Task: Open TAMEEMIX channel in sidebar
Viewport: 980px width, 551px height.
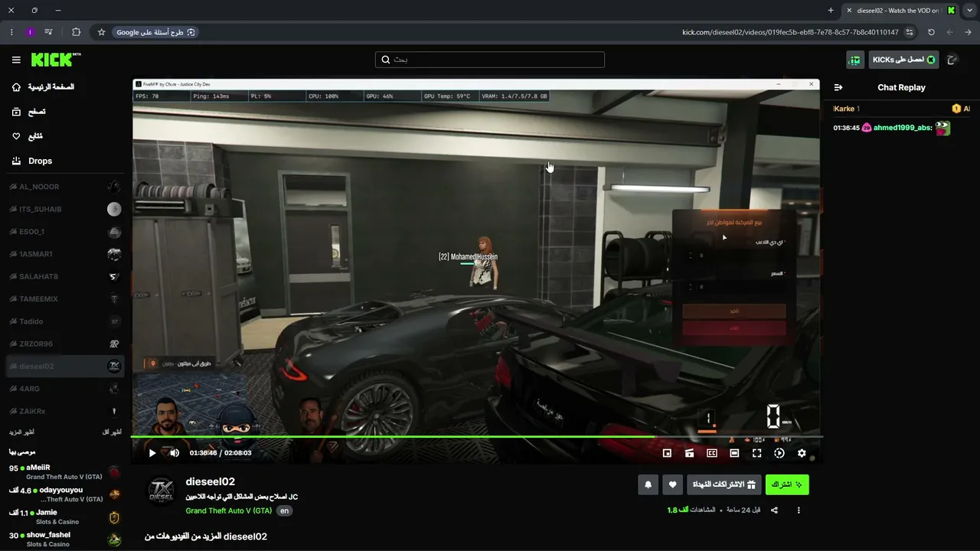Action: coord(65,299)
